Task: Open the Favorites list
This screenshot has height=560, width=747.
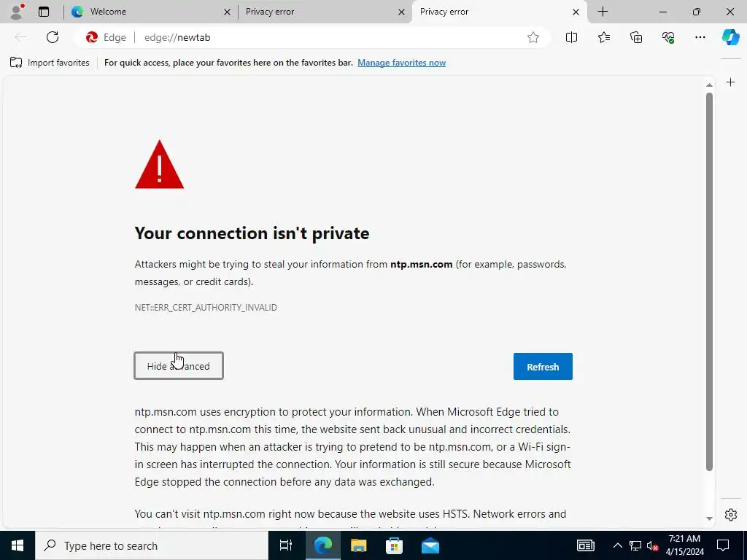Action: tap(603, 37)
